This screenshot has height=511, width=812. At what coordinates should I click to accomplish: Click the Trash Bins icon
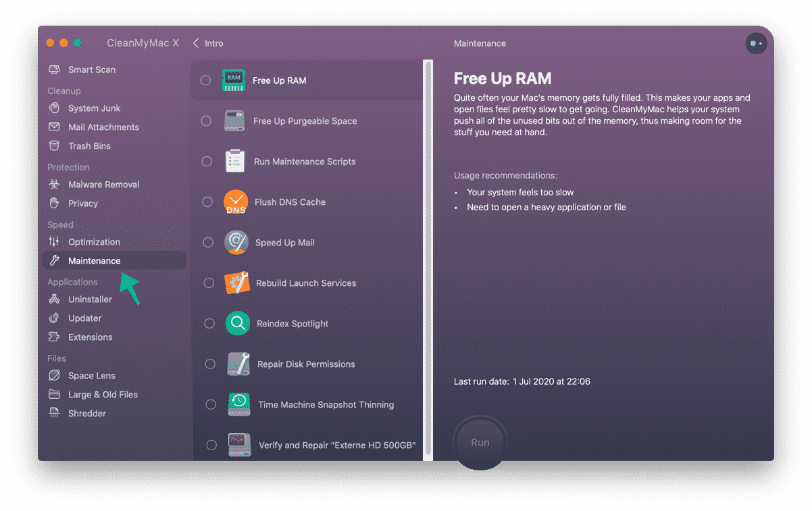point(55,146)
